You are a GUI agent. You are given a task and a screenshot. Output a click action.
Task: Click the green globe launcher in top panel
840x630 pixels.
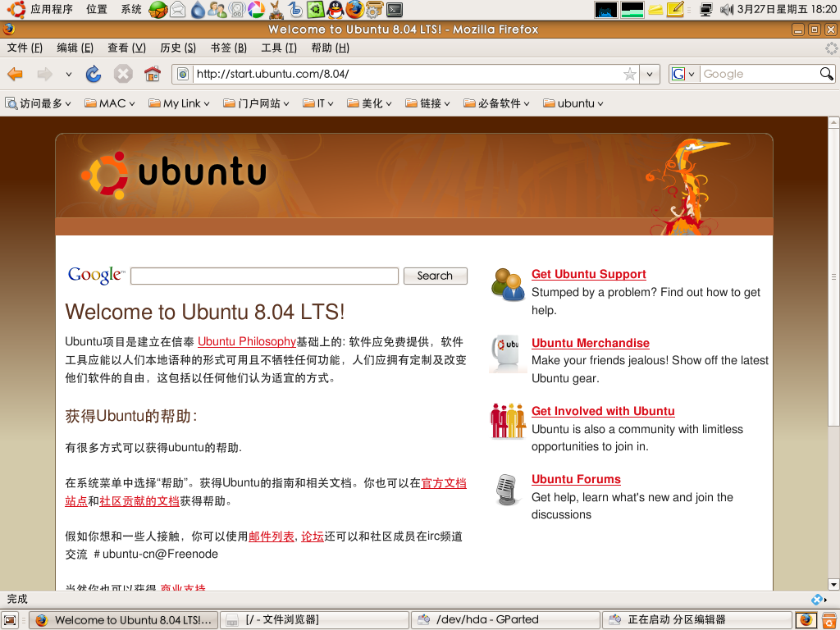158,9
